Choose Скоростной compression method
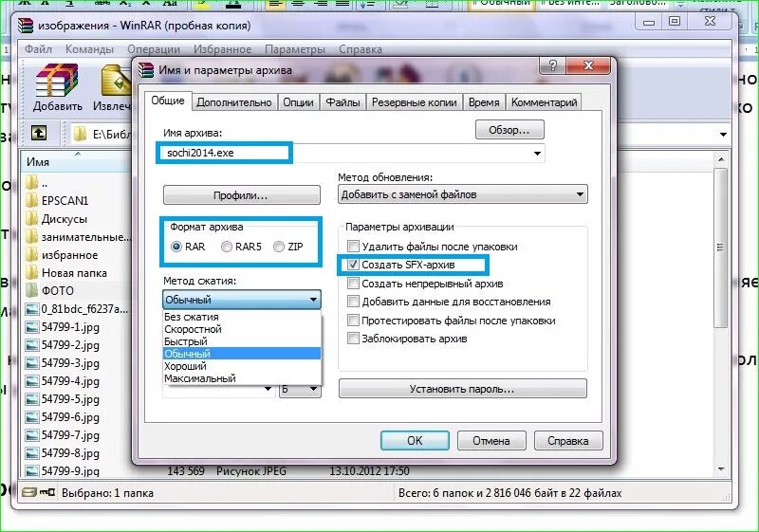The image size is (759, 532). tap(242, 329)
